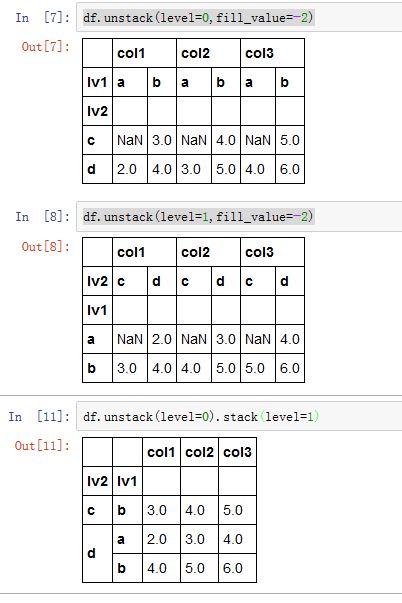Click the code cell In [8] with unstack level=1
This screenshot has height=603, width=402.
coord(239,217)
